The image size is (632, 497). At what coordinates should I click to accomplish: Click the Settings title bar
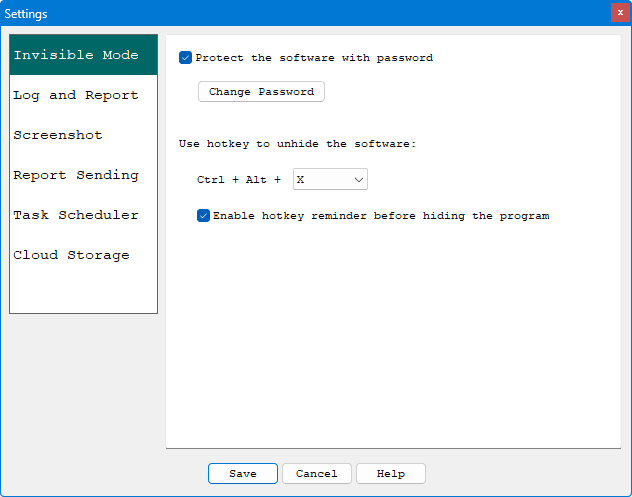pyautogui.click(x=306, y=13)
